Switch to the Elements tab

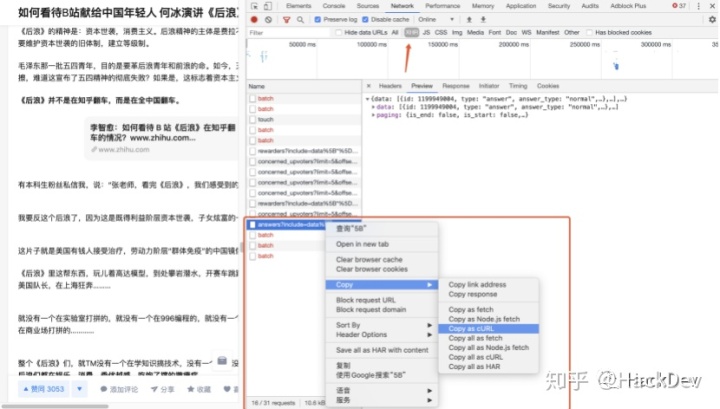tap(298, 6)
